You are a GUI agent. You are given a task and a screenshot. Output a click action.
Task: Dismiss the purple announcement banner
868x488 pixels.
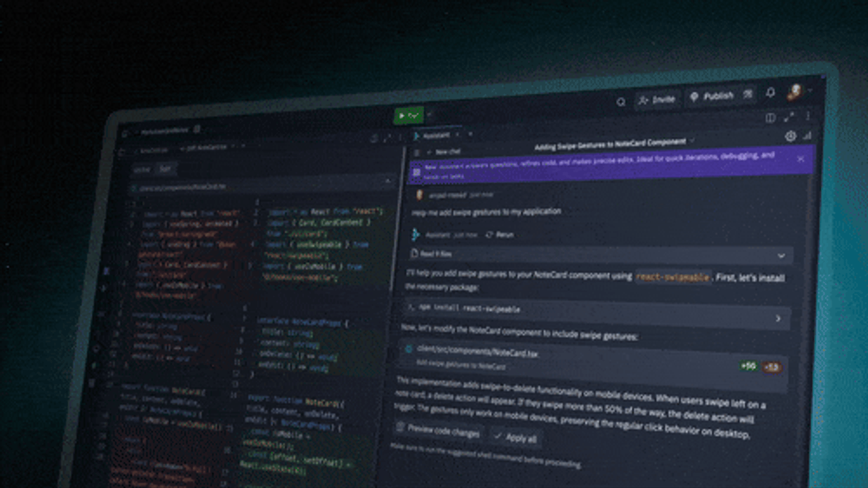tap(801, 159)
